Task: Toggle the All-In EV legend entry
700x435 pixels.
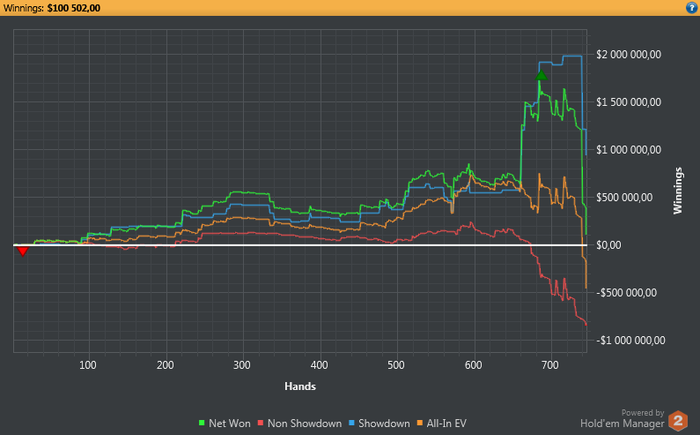Action: [x=442, y=423]
